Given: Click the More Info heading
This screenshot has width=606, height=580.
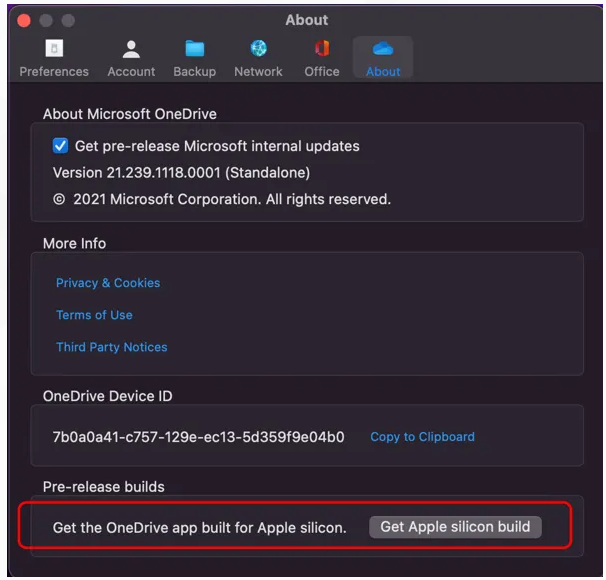Looking at the screenshot, I should click(74, 243).
